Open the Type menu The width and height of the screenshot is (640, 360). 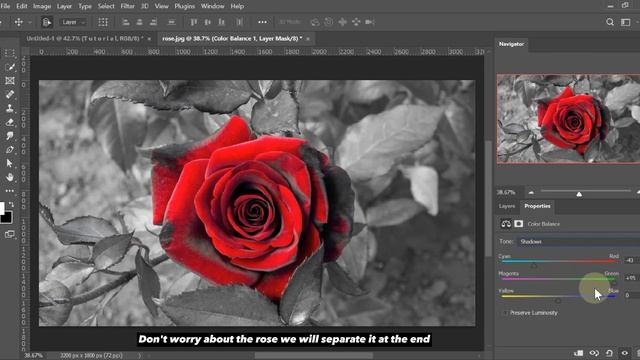coord(85,6)
